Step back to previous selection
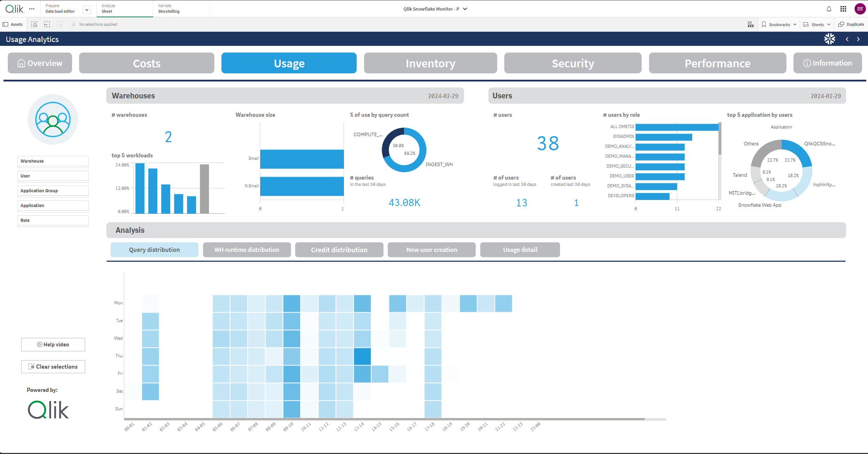 (47, 24)
